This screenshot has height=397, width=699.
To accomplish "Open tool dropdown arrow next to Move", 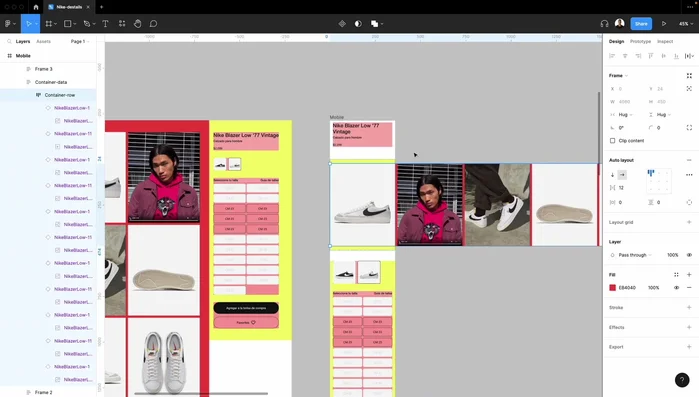I will pos(37,24).
